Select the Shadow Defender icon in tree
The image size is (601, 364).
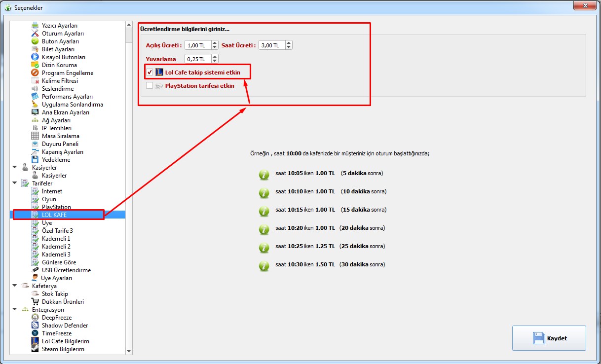pos(35,326)
